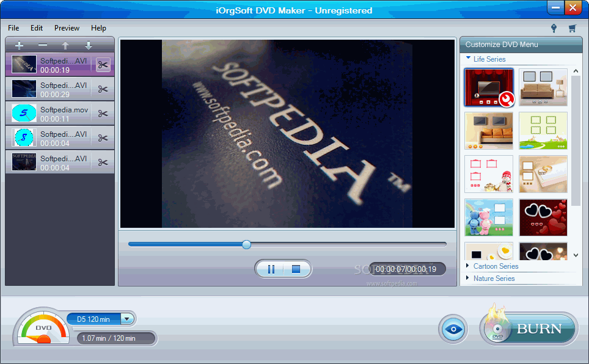Image resolution: width=589 pixels, height=364 pixels.
Task: Click the Customize DVD Menu header
Action: click(x=521, y=45)
